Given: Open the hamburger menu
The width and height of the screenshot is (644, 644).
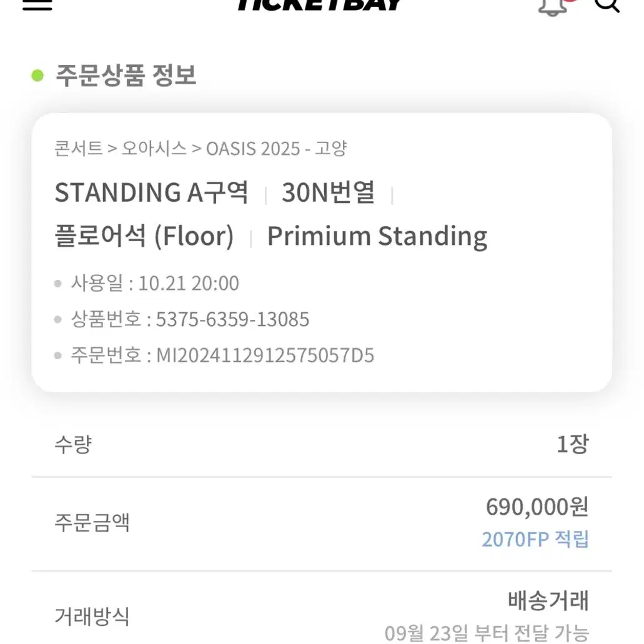Looking at the screenshot, I should coord(37,4).
